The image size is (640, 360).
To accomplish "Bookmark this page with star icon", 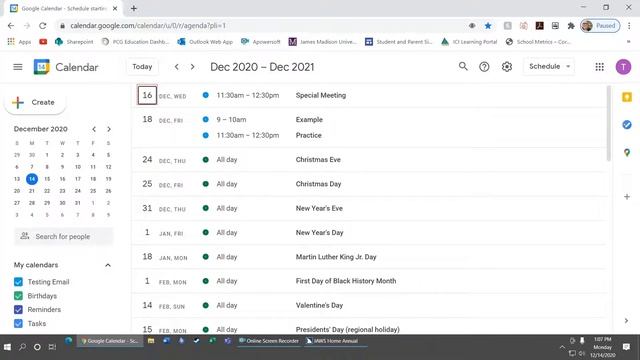I will tap(488, 26).
